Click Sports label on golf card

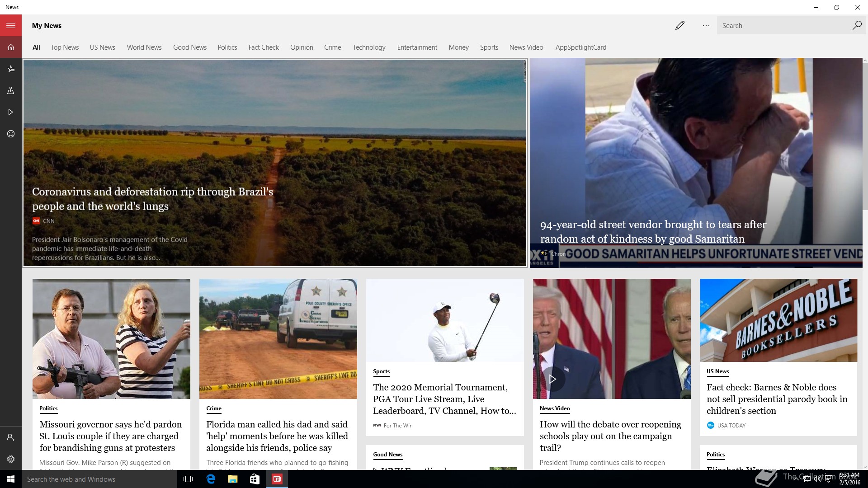pyautogui.click(x=381, y=371)
